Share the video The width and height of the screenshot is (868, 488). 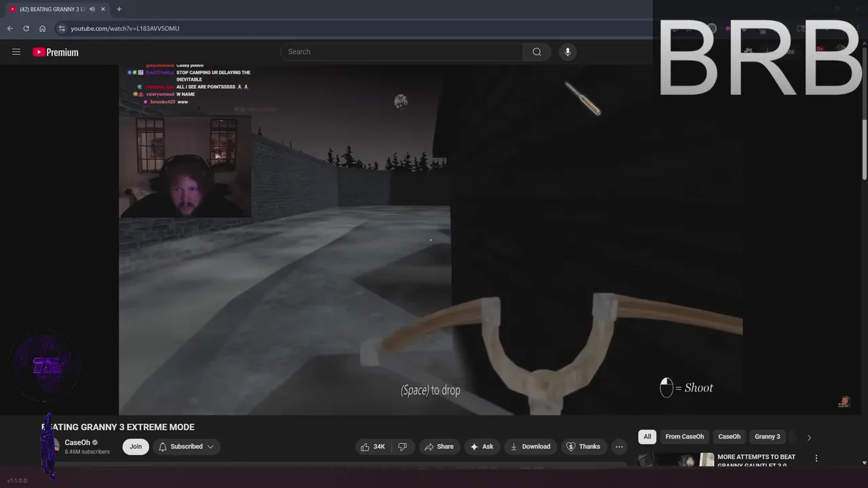coord(439,447)
